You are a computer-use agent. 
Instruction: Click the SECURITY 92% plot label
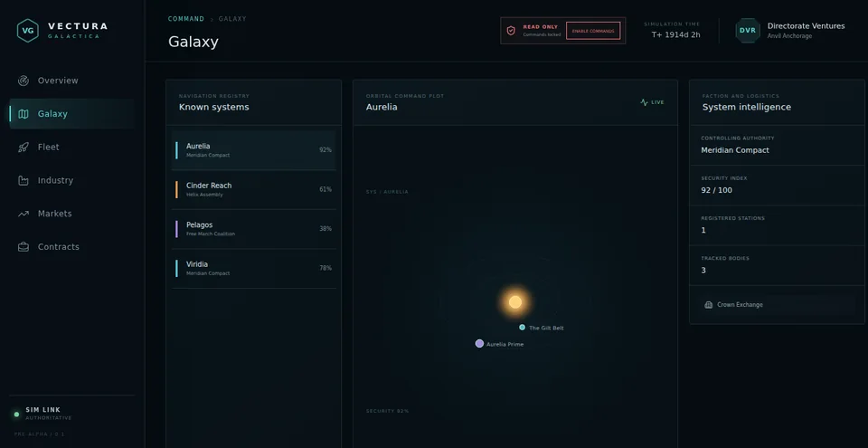(x=387, y=411)
